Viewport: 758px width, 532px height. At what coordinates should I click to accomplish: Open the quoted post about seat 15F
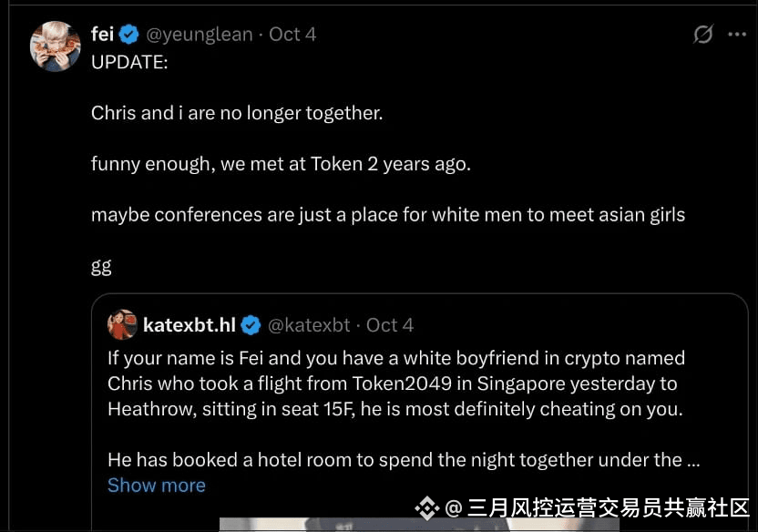tap(395, 384)
